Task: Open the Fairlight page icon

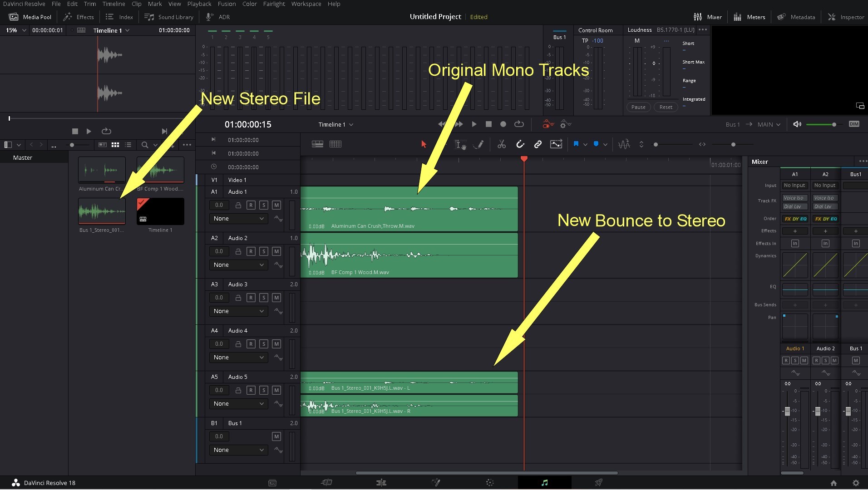Action: tap(545, 483)
